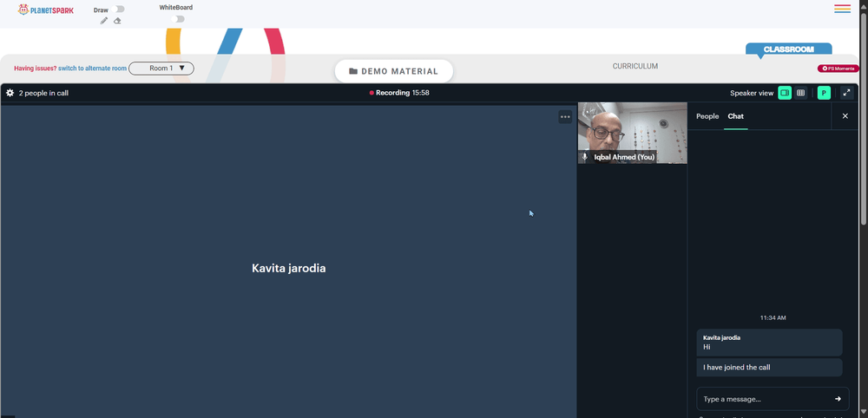Open the Room 1 dropdown
Image resolution: width=868 pixels, height=418 pixels.
(x=161, y=69)
